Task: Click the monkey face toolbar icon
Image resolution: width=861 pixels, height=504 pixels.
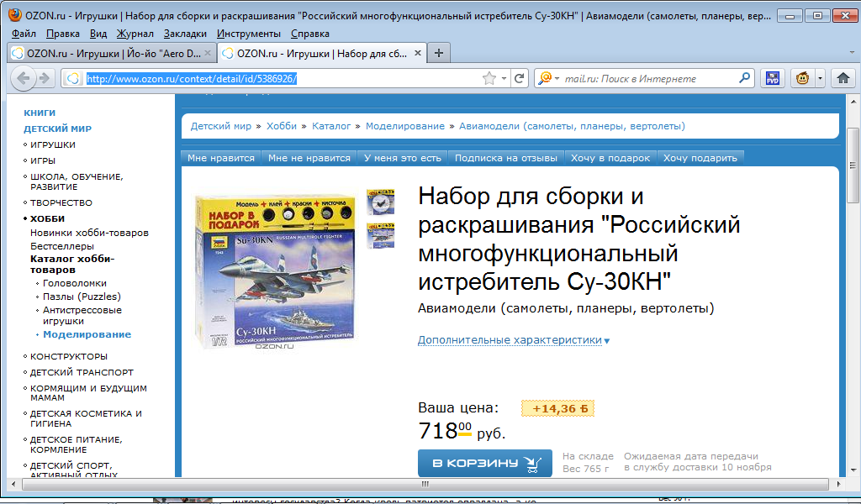Action: [802, 78]
